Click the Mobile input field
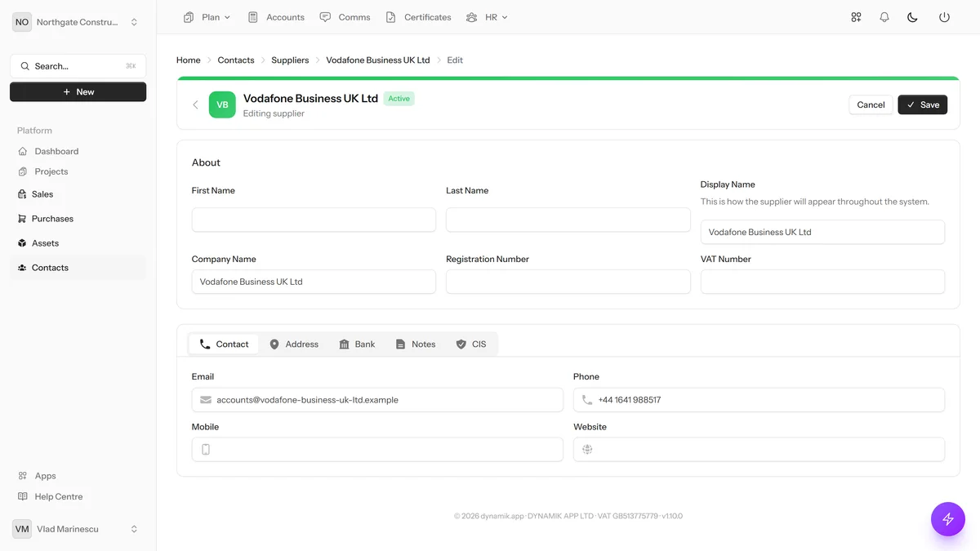Screen dimensions: 980x551 (x=377, y=450)
